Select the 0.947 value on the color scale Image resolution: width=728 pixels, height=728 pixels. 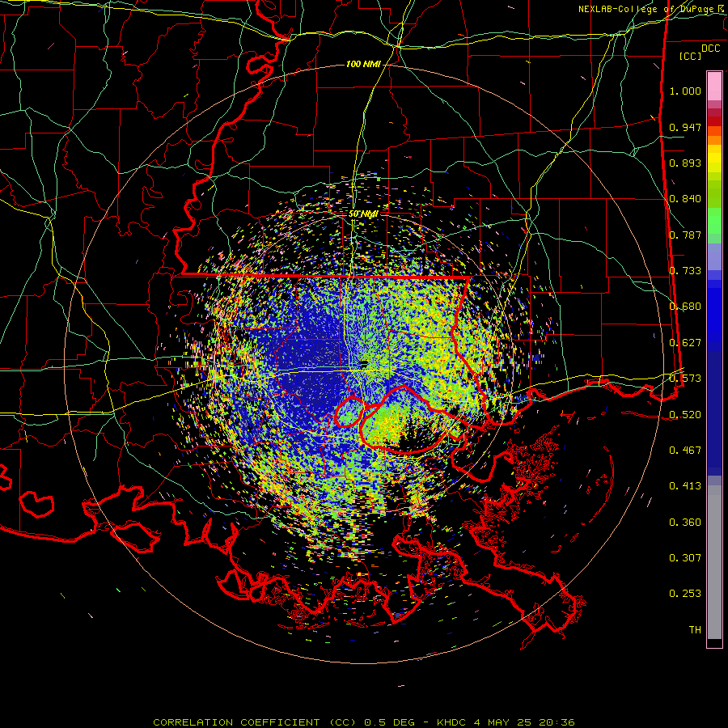click(685, 127)
